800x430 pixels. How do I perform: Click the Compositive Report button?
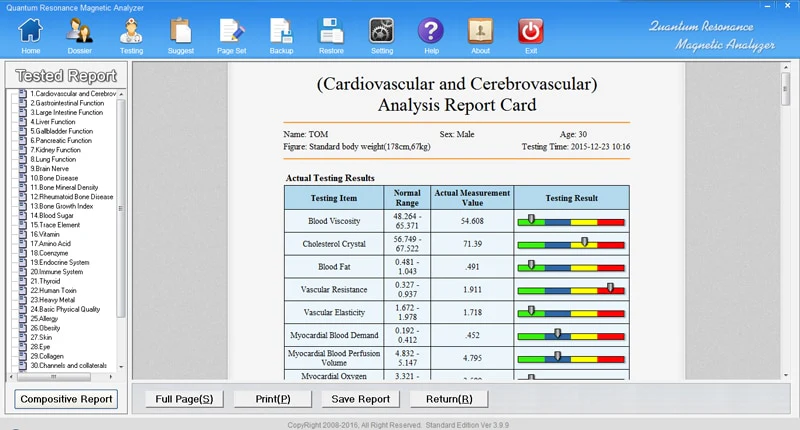tap(66, 399)
